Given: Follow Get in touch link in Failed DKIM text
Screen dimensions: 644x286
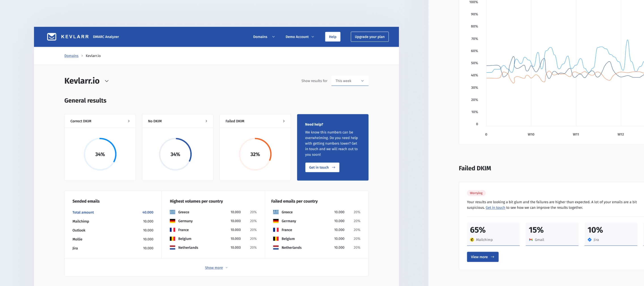Looking at the screenshot, I should click(x=495, y=208).
